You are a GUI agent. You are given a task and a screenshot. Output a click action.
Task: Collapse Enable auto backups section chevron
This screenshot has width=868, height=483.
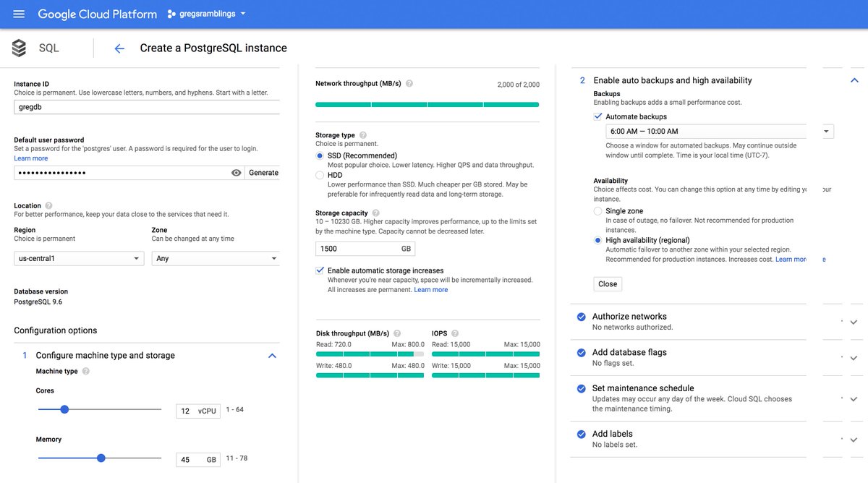tap(854, 81)
